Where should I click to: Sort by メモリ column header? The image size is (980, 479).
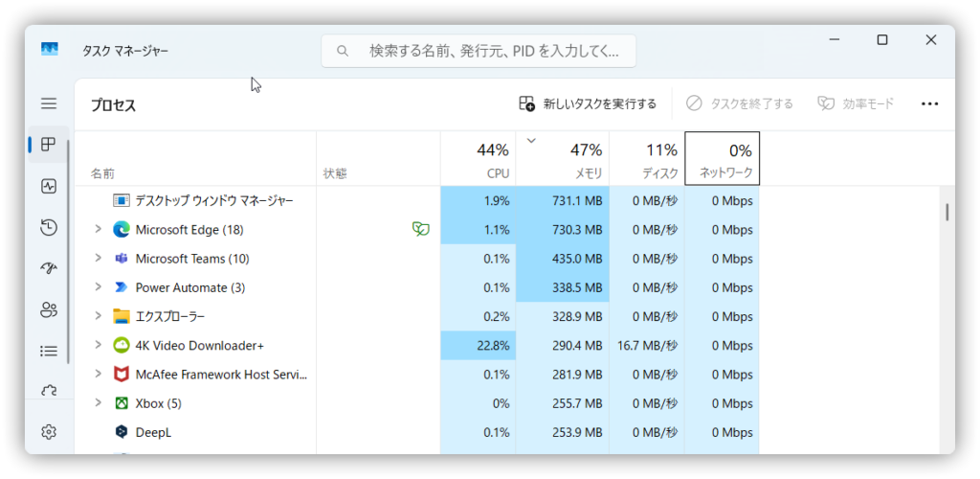563,159
